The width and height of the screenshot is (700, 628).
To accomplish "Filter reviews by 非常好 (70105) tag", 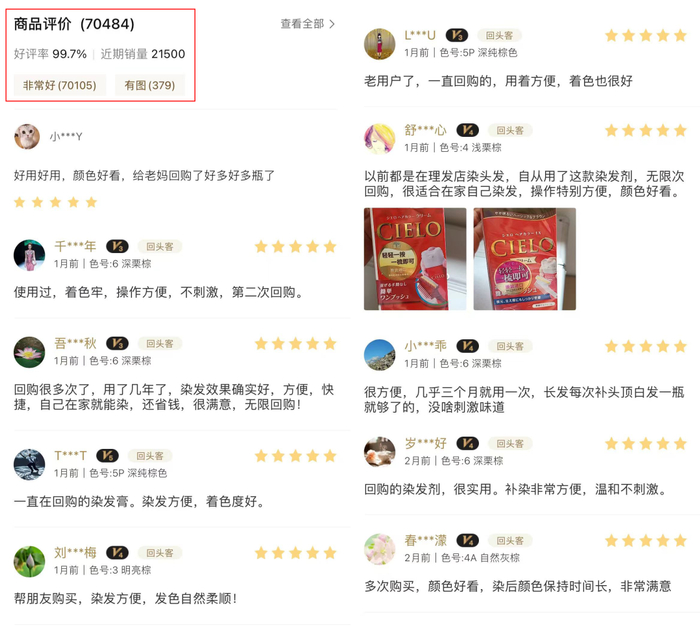I will click(x=60, y=85).
